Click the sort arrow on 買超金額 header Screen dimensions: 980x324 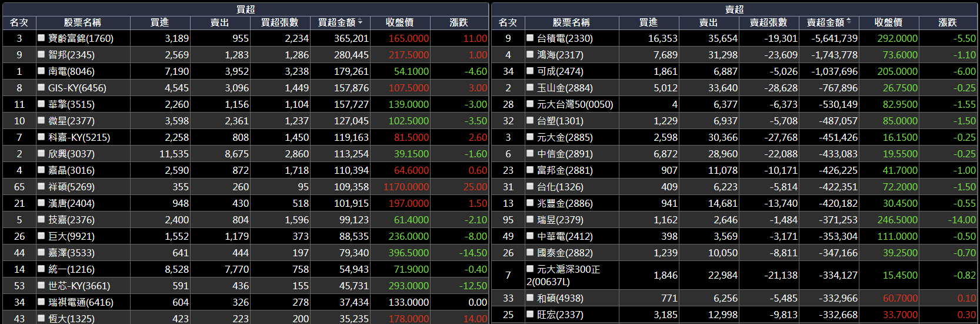click(x=360, y=22)
